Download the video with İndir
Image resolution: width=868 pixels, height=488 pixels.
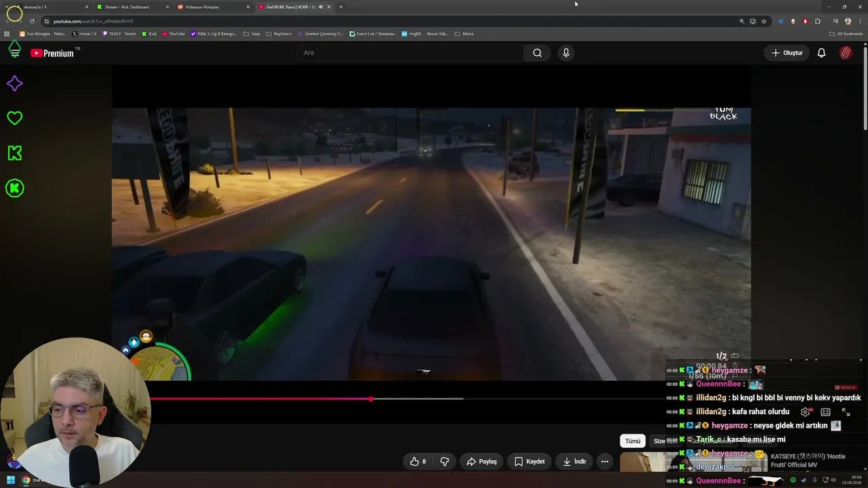click(574, 462)
